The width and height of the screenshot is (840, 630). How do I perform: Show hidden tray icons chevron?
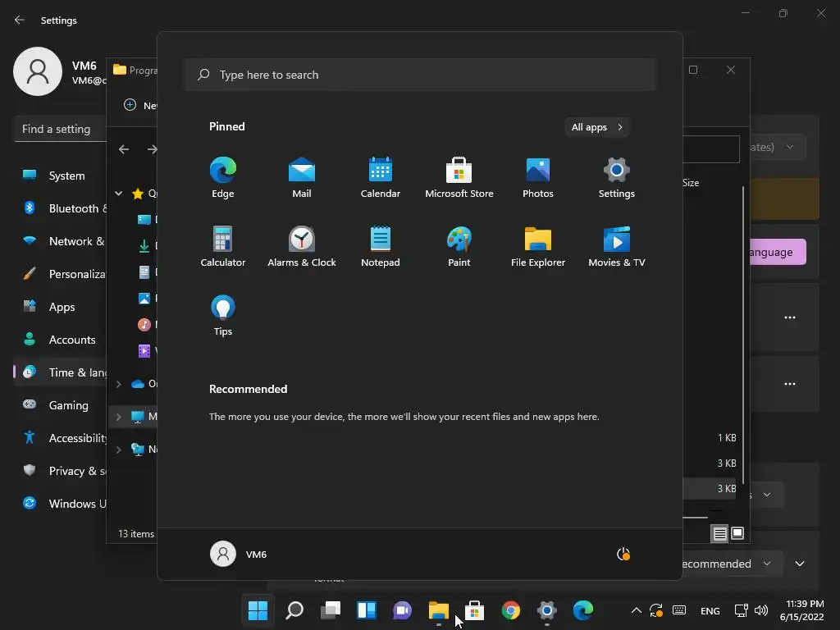[x=636, y=610]
